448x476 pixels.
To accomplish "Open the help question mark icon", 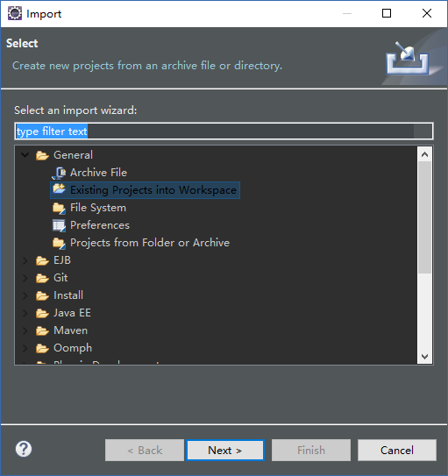I will (24, 449).
